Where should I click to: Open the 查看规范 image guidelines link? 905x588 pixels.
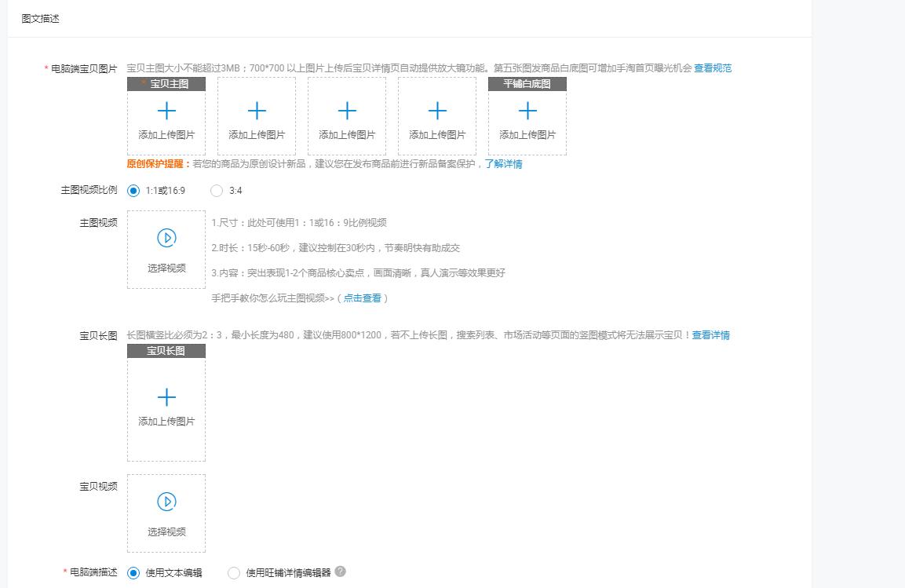coord(711,68)
